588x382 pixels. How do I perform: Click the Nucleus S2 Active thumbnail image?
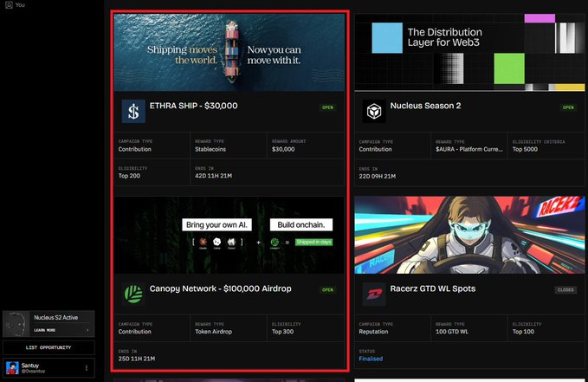pos(16,323)
